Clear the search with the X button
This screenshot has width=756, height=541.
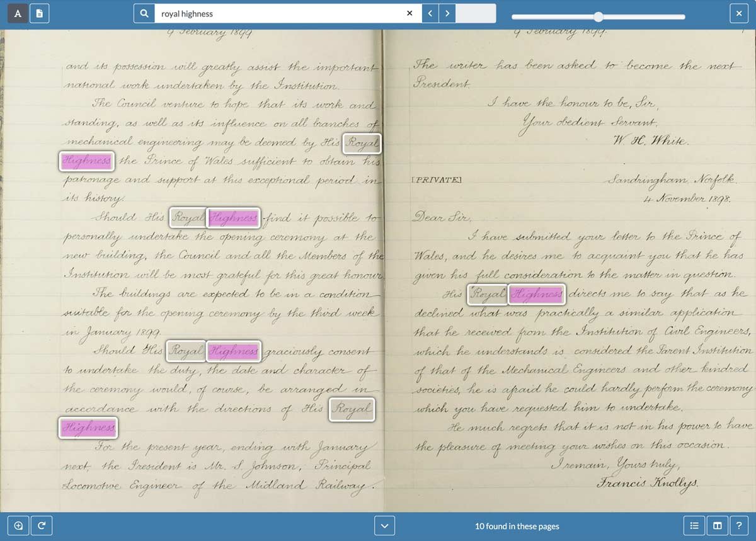click(409, 13)
